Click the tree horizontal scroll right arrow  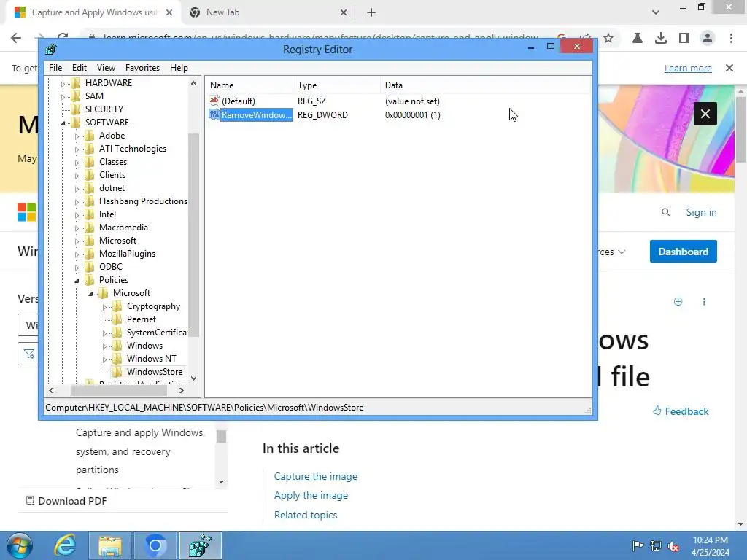tap(182, 391)
